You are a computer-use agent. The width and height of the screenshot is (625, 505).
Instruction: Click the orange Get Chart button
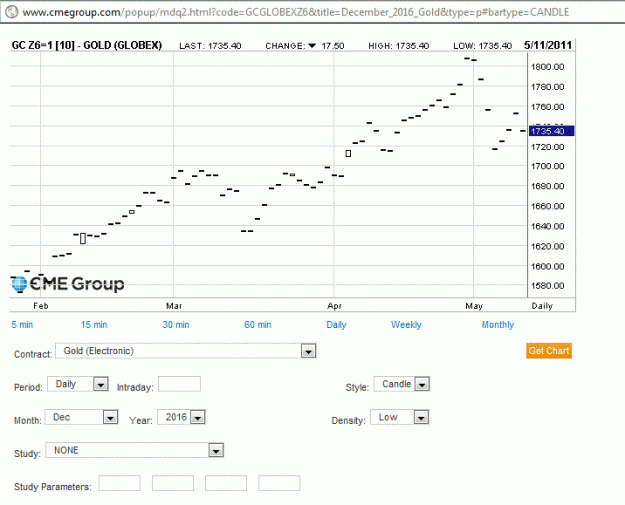549,351
